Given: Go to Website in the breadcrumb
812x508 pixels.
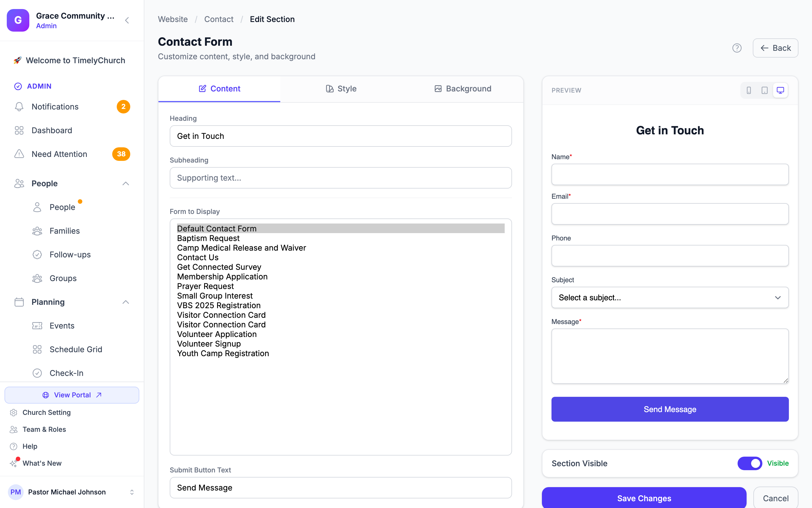Looking at the screenshot, I should (x=173, y=19).
